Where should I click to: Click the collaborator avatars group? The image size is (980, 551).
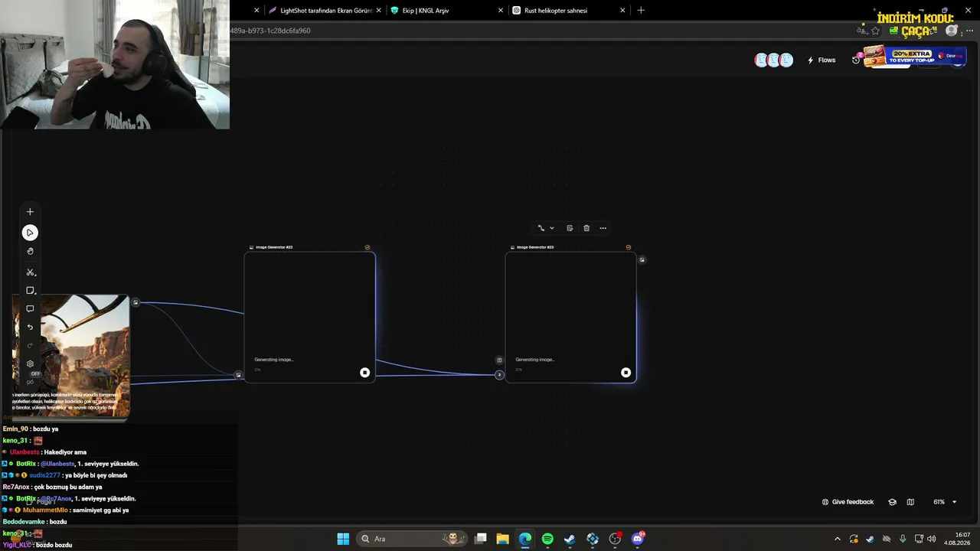coord(774,60)
